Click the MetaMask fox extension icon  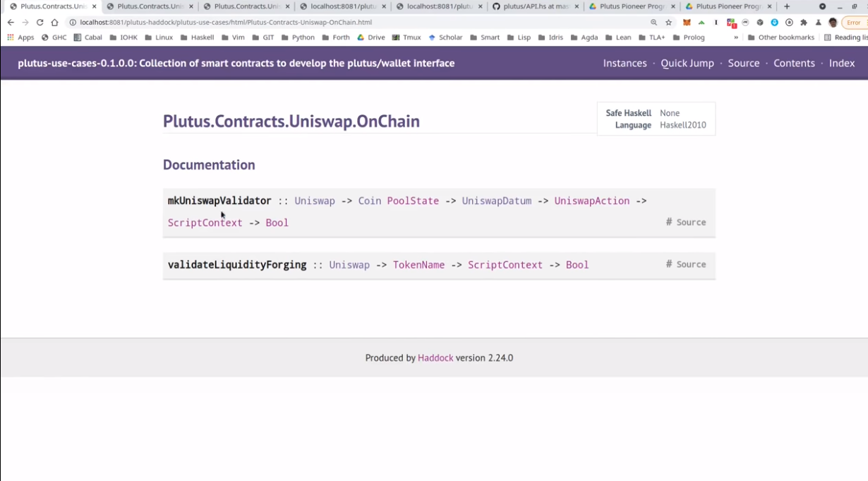click(687, 23)
